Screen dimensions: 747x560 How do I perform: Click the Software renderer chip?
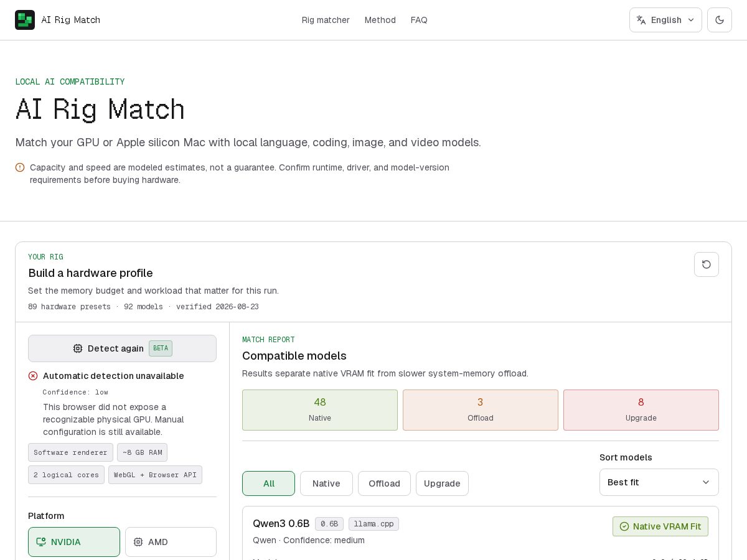pyautogui.click(x=70, y=452)
